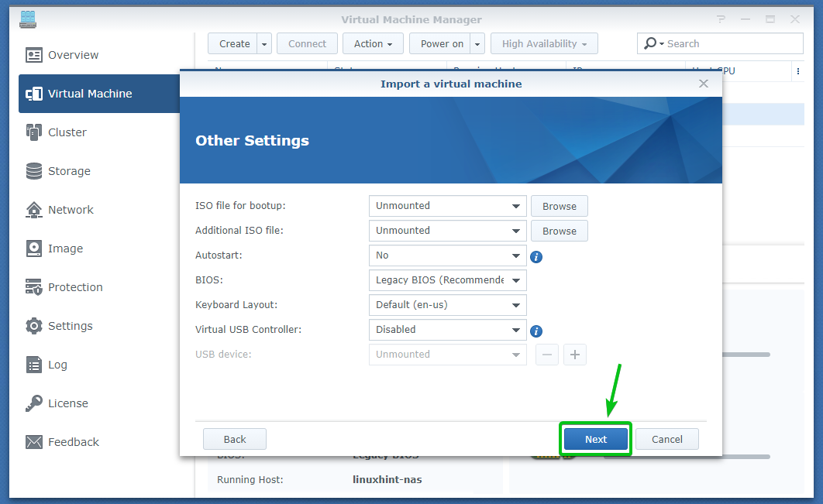Screen dimensions: 823x504
Task: Click the Autostart info icon
Action: [x=536, y=257]
